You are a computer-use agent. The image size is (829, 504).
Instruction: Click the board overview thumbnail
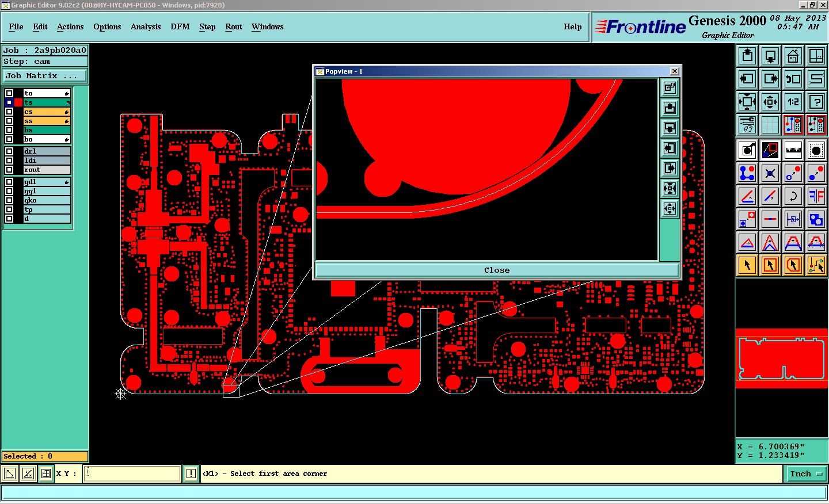(782, 358)
